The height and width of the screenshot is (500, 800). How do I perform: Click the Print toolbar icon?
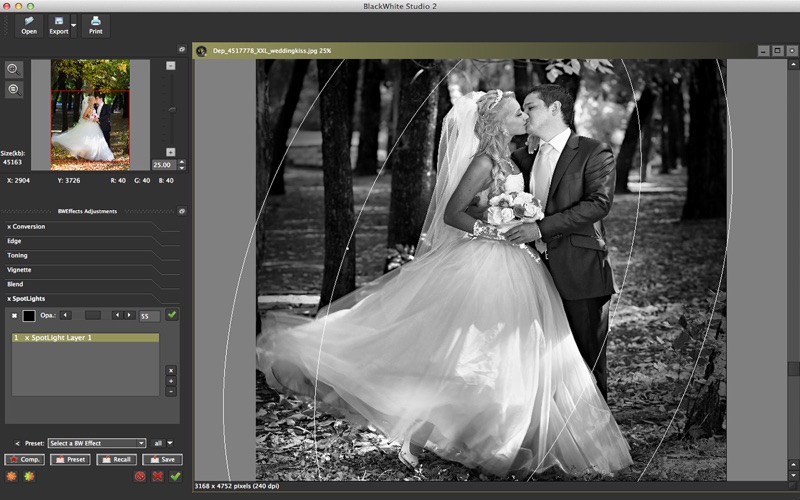point(95,26)
